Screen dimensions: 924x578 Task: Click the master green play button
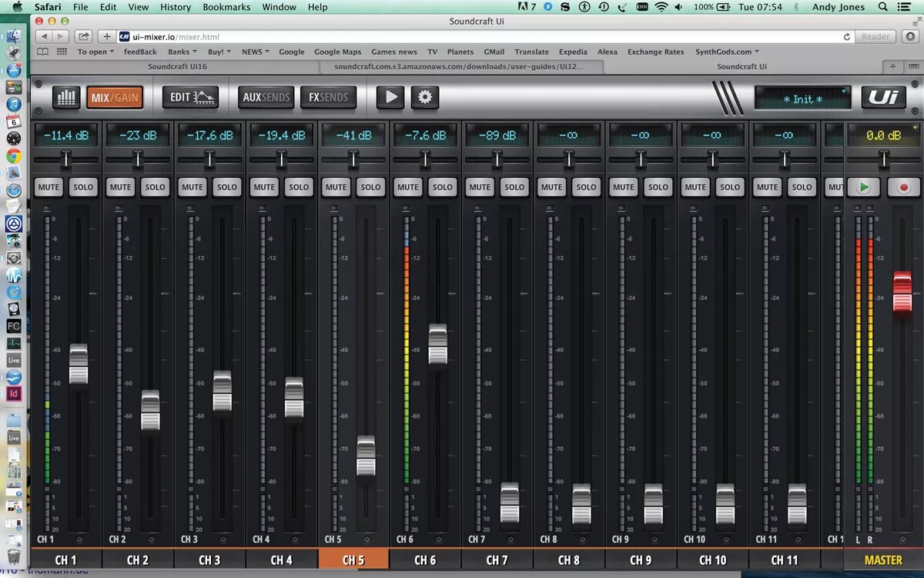pos(864,187)
